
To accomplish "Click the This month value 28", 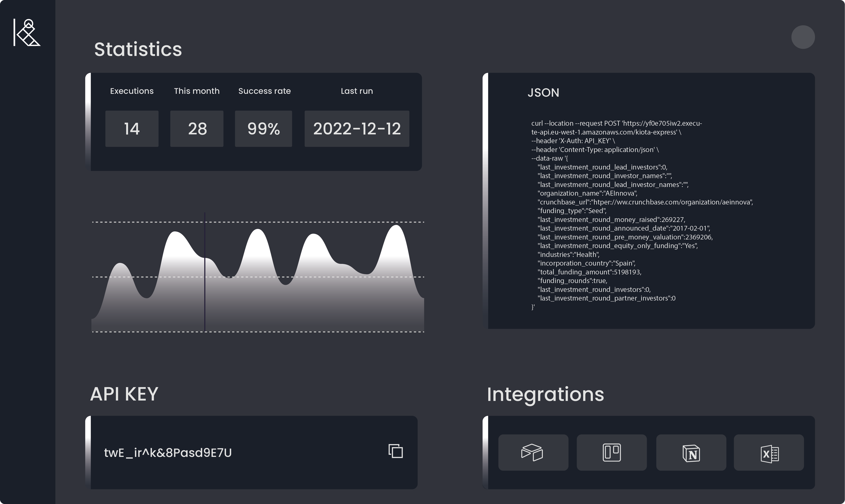I will (197, 129).
